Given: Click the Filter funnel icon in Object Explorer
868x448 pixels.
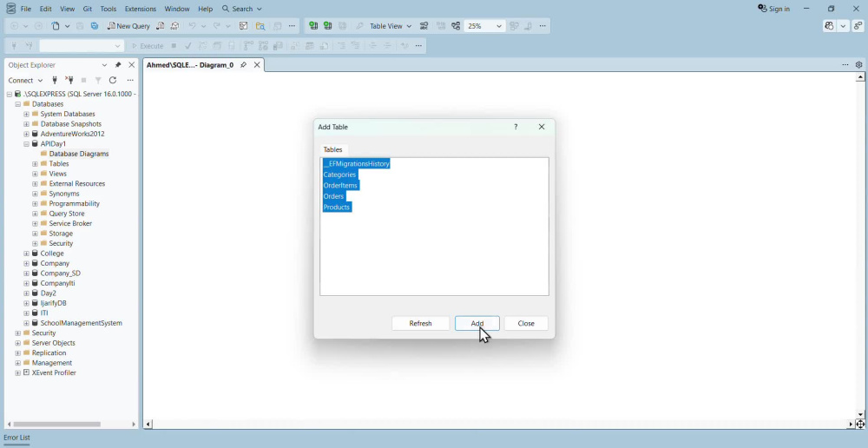Looking at the screenshot, I should [98, 80].
